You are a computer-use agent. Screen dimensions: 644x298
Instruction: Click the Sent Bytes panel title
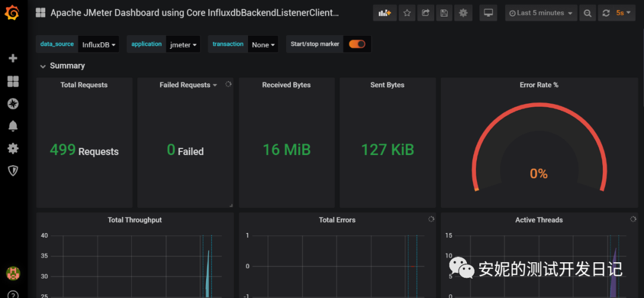pos(388,85)
